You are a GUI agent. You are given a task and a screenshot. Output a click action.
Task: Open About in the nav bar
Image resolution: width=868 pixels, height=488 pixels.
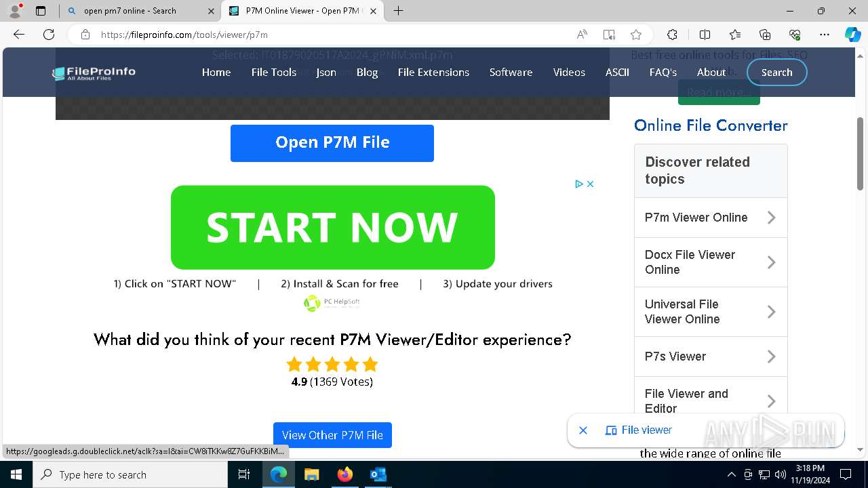(x=711, y=73)
